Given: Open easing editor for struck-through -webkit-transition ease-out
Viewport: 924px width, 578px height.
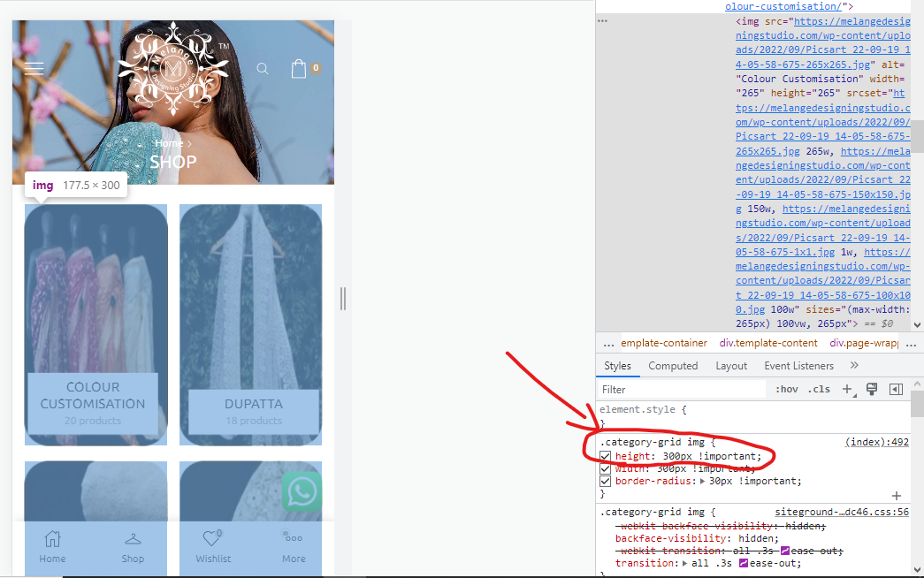Looking at the screenshot, I should 784,551.
